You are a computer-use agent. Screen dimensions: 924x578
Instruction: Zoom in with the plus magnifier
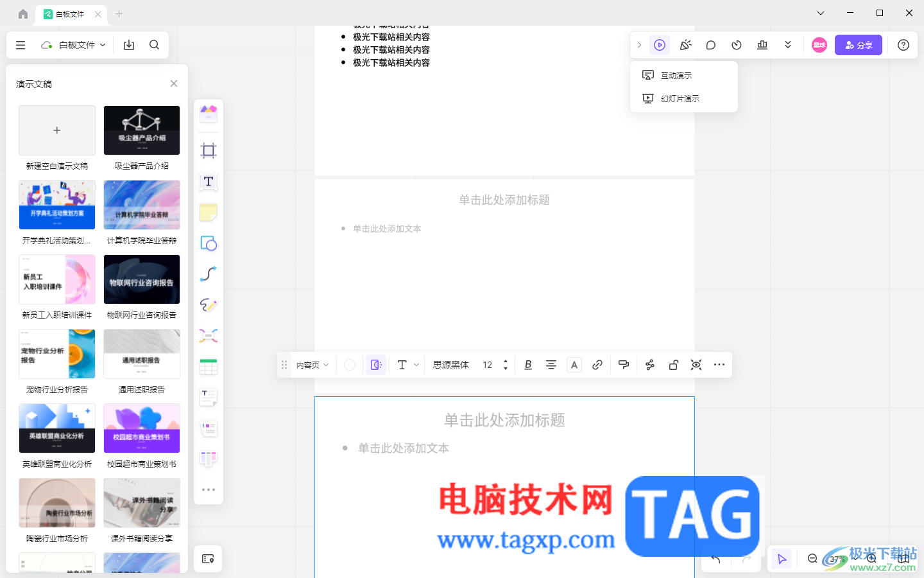pos(871,559)
